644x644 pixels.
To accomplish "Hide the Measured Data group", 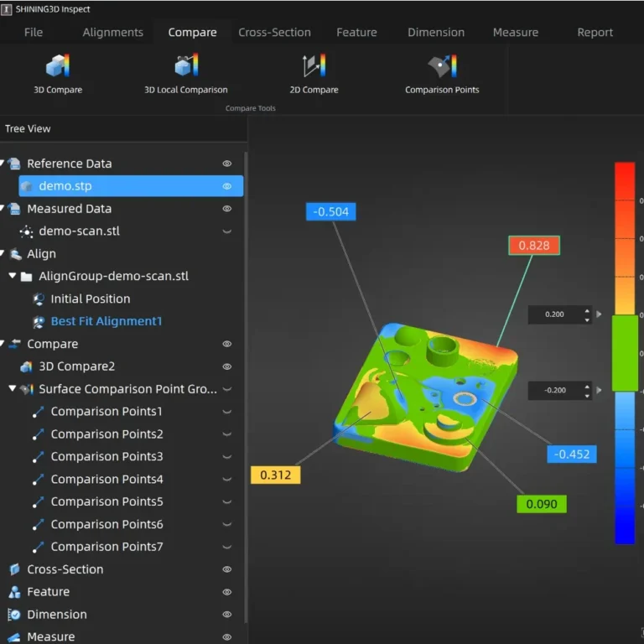I will 226,209.
